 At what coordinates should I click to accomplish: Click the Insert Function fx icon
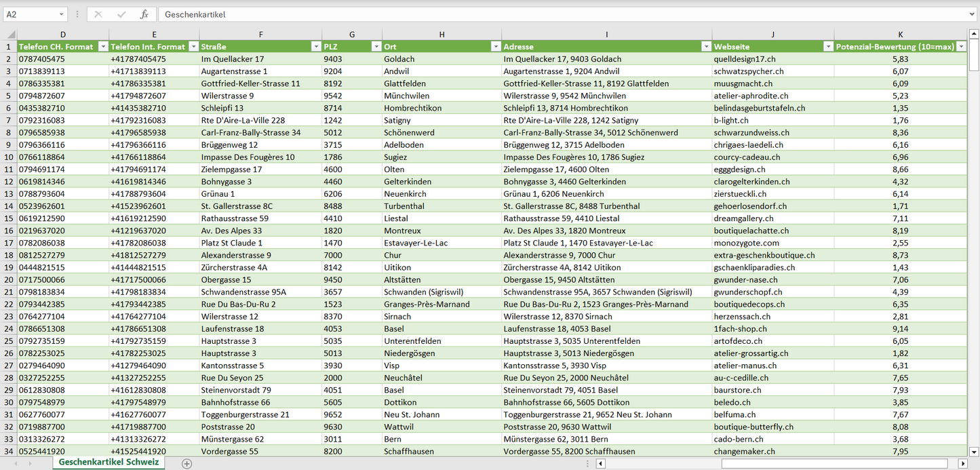[x=144, y=14]
